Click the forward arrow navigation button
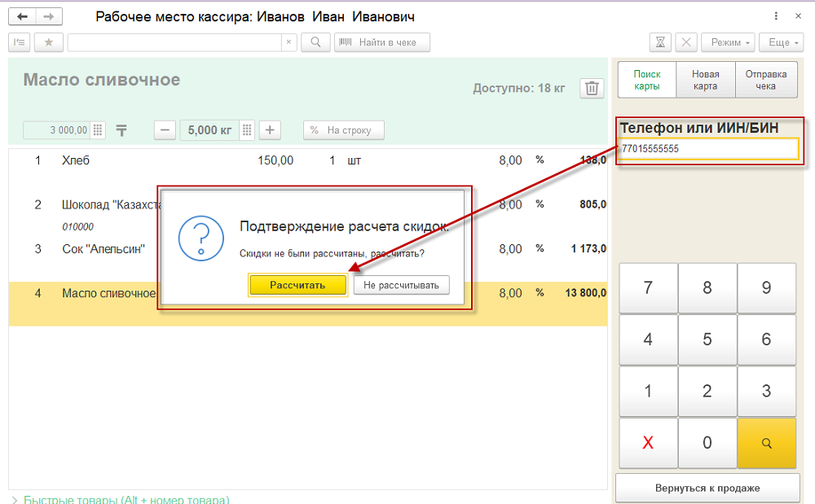Image resolution: width=815 pixels, height=504 pixels. (50, 17)
